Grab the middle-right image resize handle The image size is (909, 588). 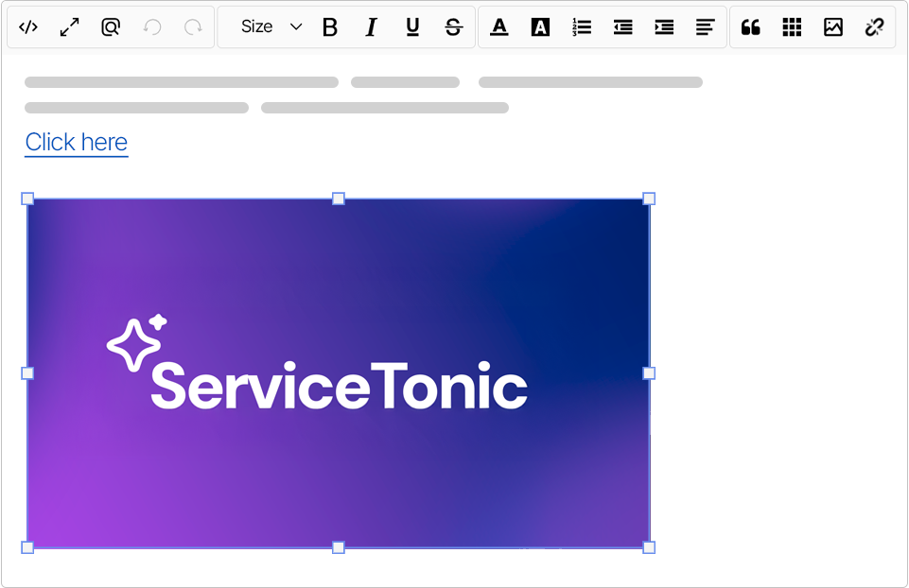tap(649, 373)
